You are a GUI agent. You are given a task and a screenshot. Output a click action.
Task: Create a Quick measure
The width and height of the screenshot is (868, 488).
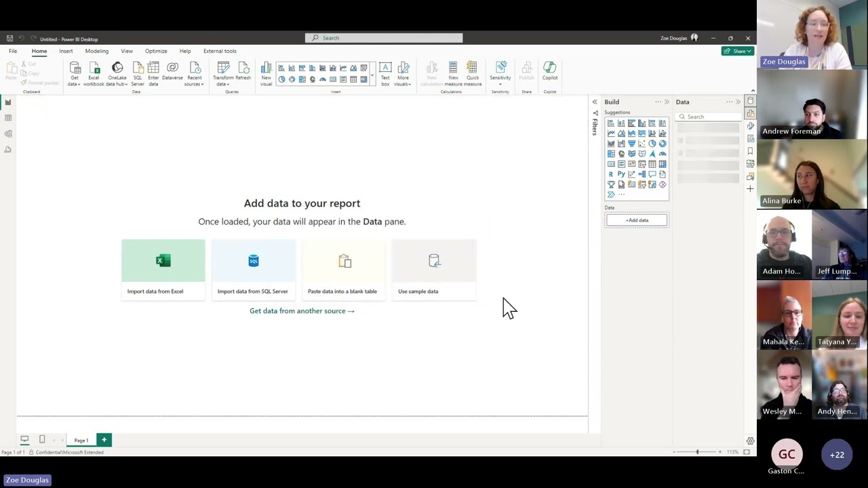point(473,73)
